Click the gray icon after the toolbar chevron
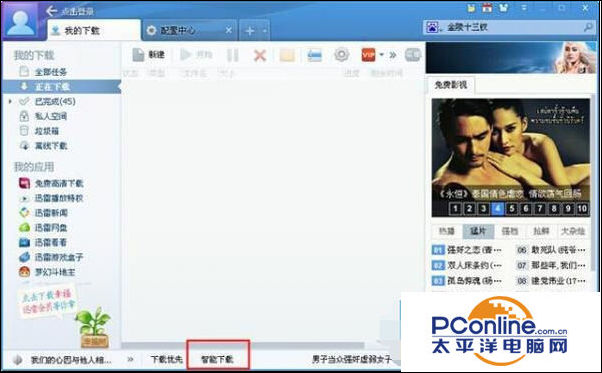Viewport: 602px width, 373px height. point(413,55)
